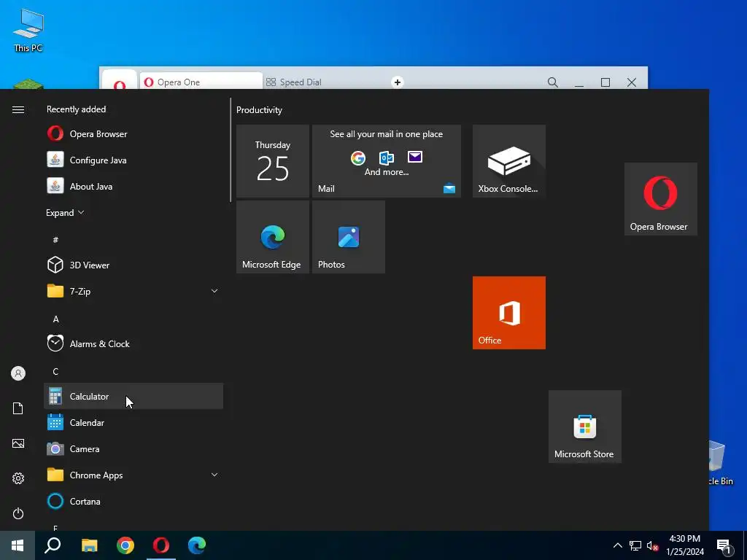Open Settings gear in Start sidebar
747x560 pixels.
pos(18,478)
